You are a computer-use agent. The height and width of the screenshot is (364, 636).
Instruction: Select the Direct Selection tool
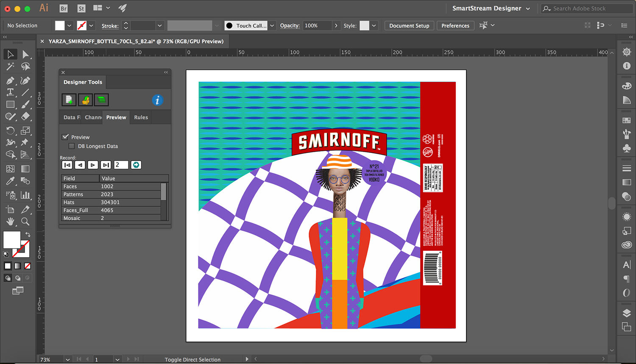pyautogui.click(x=25, y=54)
